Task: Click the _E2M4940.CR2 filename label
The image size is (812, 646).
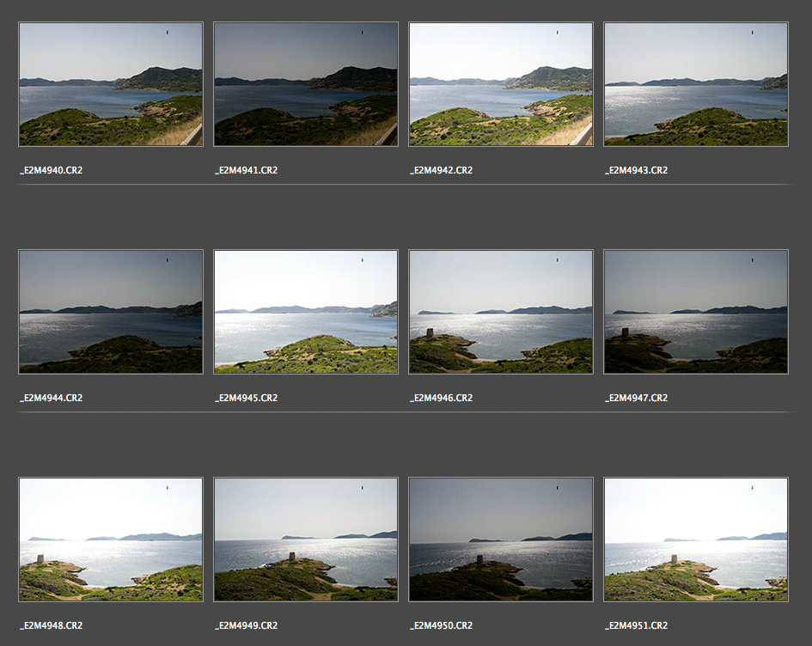Action: point(51,170)
